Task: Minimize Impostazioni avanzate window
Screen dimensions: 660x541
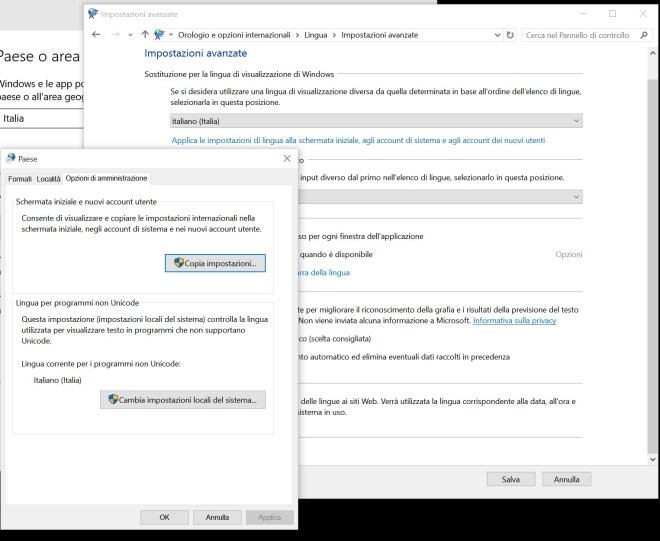Action: (583, 14)
